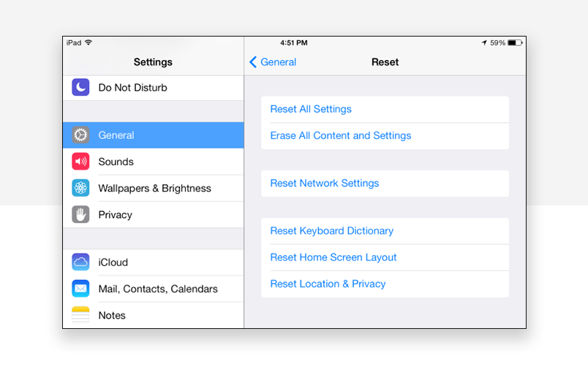Tap the Do Not Disturb moon icon
Screen dimensions: 588x383
click(80, 87)
